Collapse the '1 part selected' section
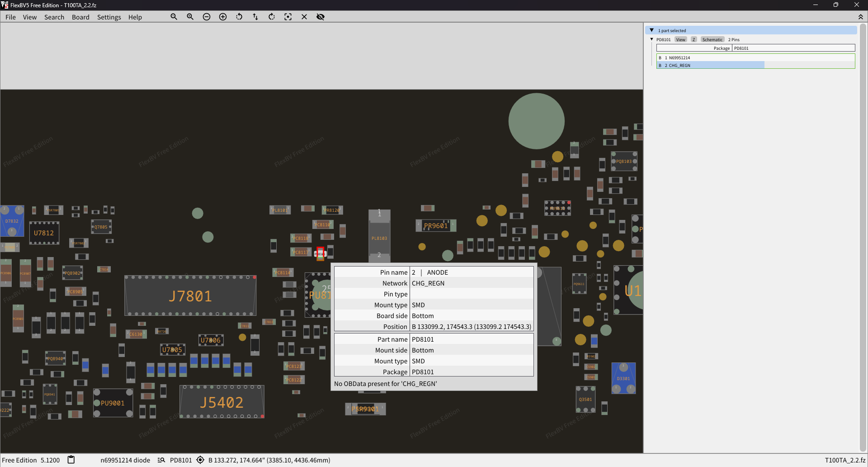The height and width of the screenshot is (467, 868). click(651, 30)
